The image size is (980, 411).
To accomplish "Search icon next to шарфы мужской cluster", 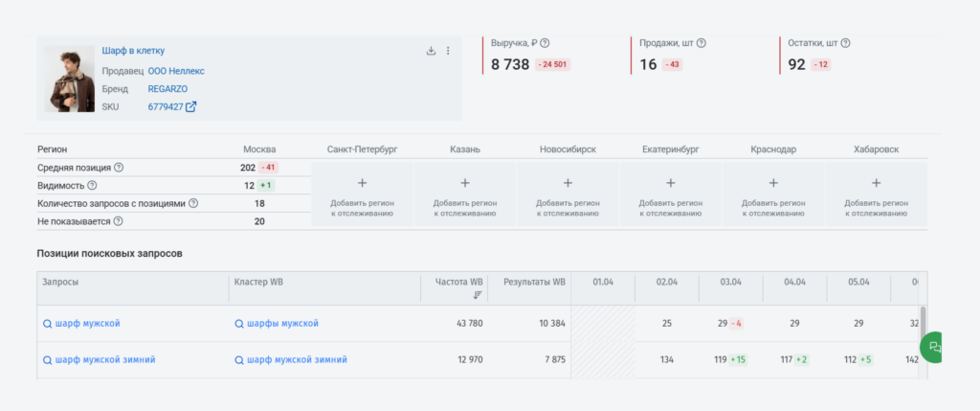I will click(x=238, y=324).
